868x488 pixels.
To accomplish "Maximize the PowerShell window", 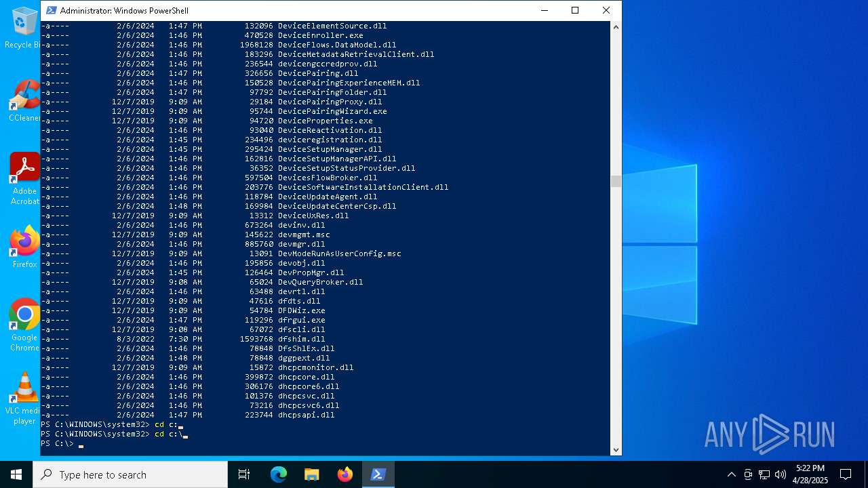I will (x=575, y=10).
